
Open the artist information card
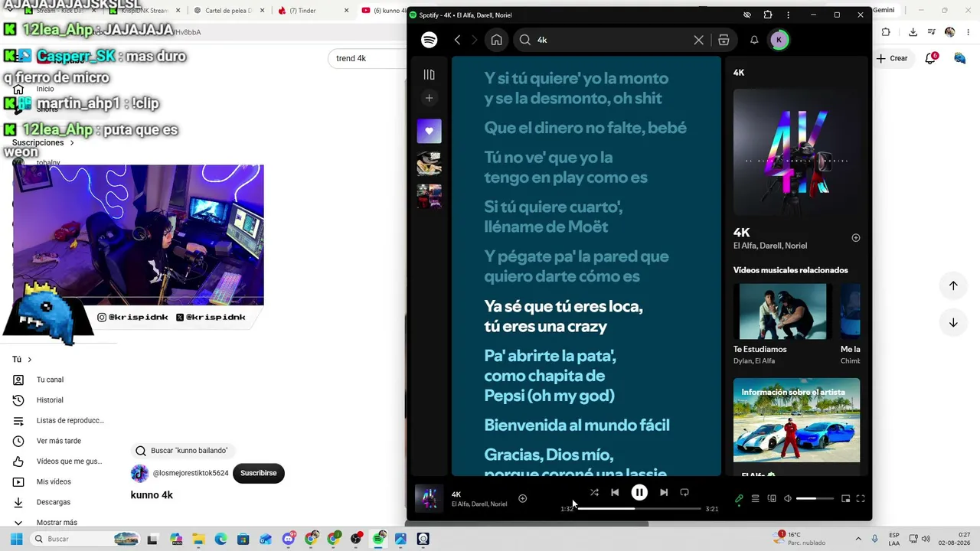[796, 427]
